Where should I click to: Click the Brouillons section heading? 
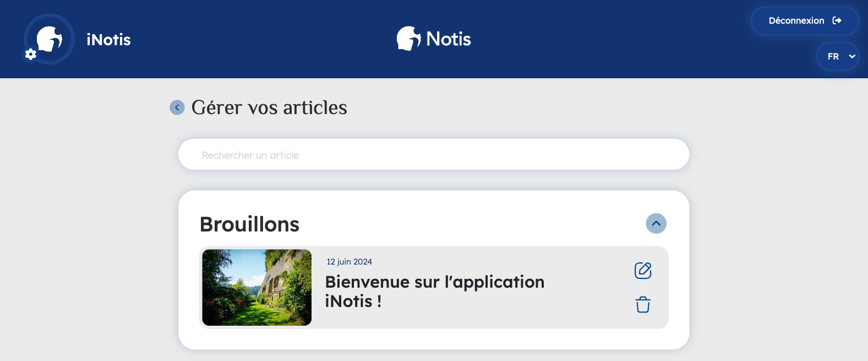tap(249, 224)
